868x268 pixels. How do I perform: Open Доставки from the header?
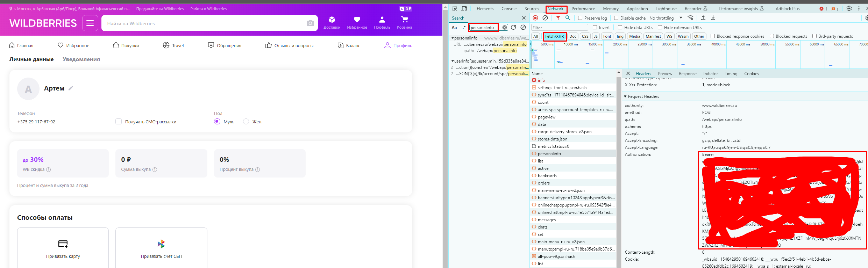(332, 23)
